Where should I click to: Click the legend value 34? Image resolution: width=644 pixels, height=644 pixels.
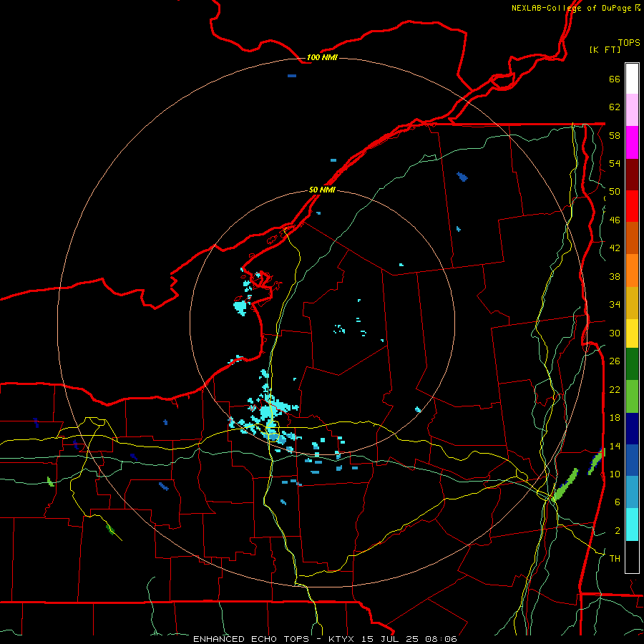615,304
